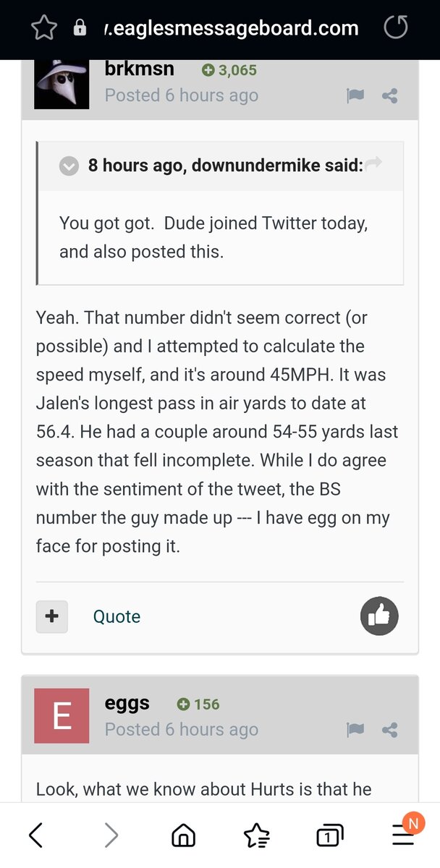The height and width of the screenshot is (868, 440).
Task: Open brkmsn's profile via username
Action: coord(140,69)
